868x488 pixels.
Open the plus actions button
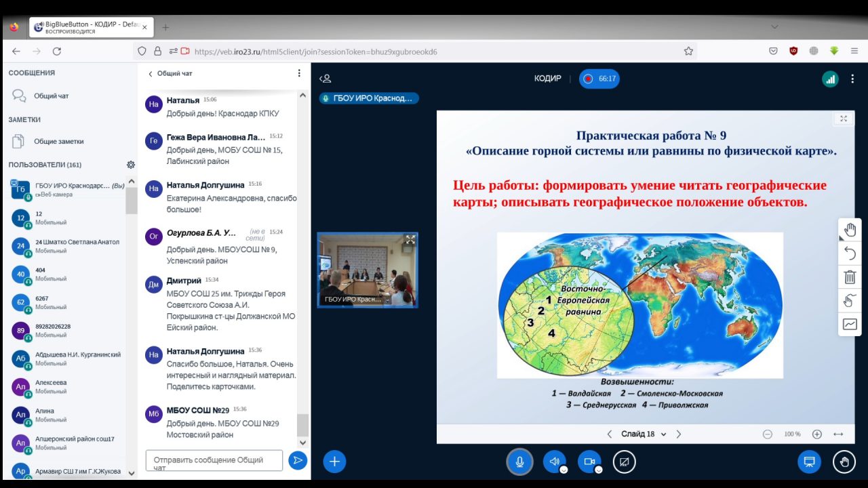tap(334, 462)
